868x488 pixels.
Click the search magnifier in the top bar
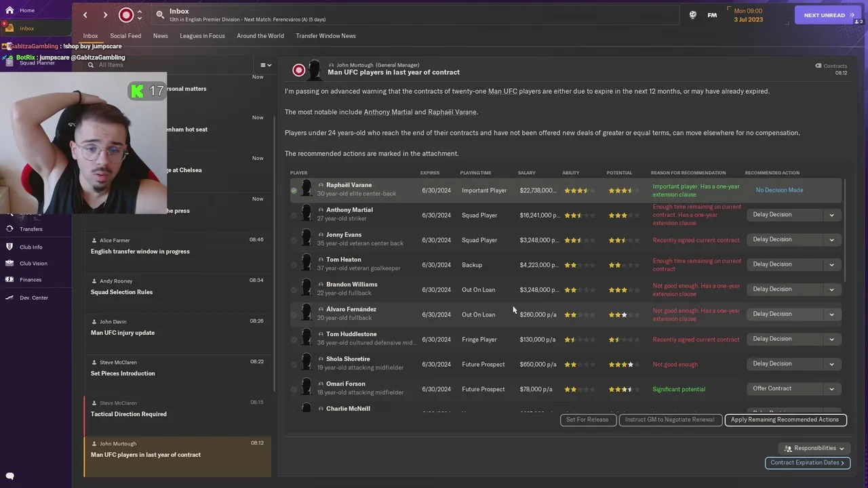(x=160, y=14)
